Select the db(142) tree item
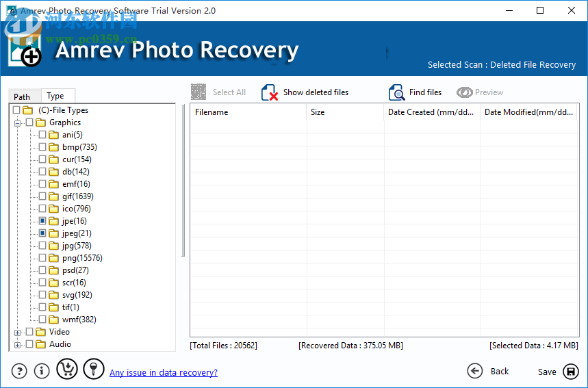This screenshot has height=388, width=588. [76, 172]
